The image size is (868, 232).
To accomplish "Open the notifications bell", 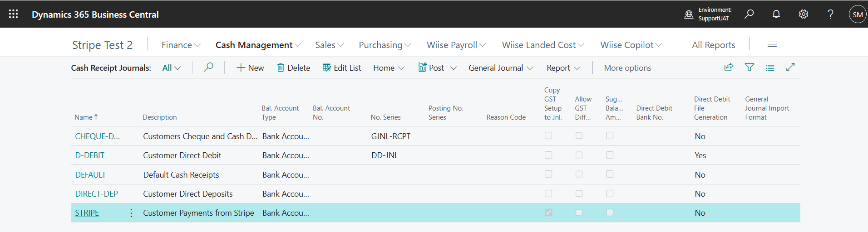I will tap(776, 14).
